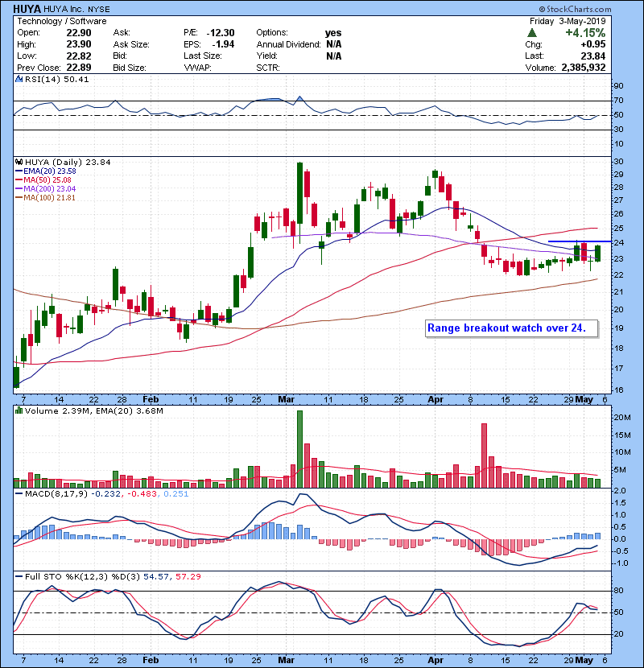The height and width of the screenshot is (668, 644).
Task: Click the MACD histogram value 0.251
Action: [176, 494]
